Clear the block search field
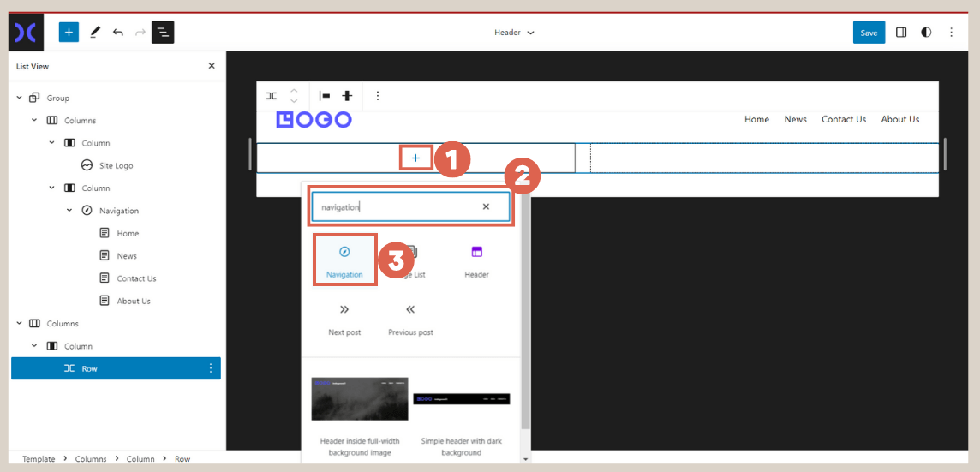The image size is (980, 472). point(486,206)
